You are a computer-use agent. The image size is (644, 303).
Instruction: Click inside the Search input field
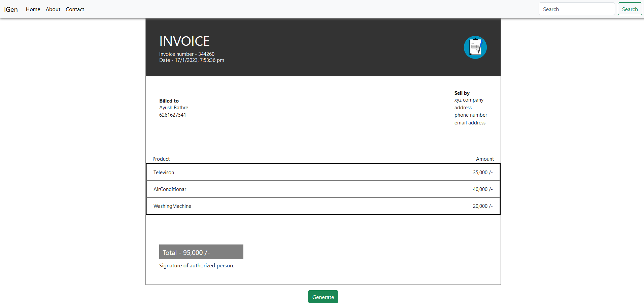point(576,9)
